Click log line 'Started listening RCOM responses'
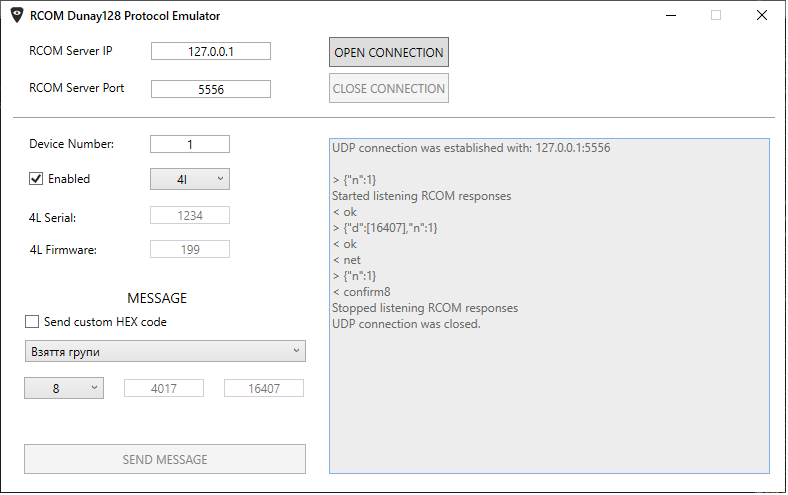Viewport: 788px width, 495px height. 422,196
